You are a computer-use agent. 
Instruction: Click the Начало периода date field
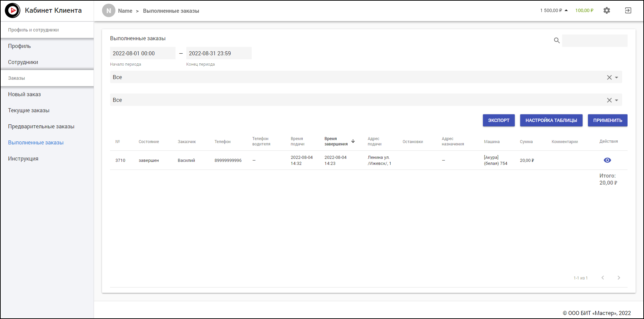[x=142, y=53]
